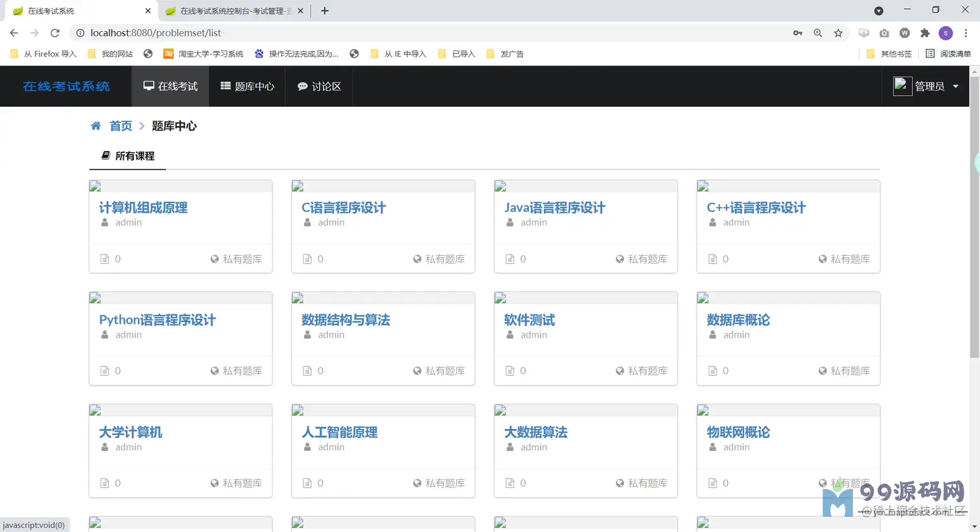Viewport: 980px width, 532px height.
Task: Open the 从 Firefox 导入 bookmark folder
Action: click(x=43, y=54)
